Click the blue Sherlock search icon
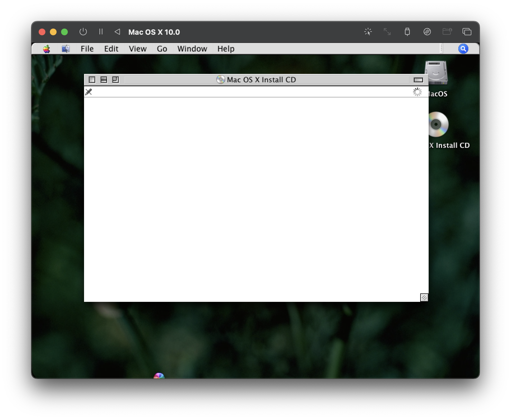Viewport: 511px width, 420px height. (463, 49)
